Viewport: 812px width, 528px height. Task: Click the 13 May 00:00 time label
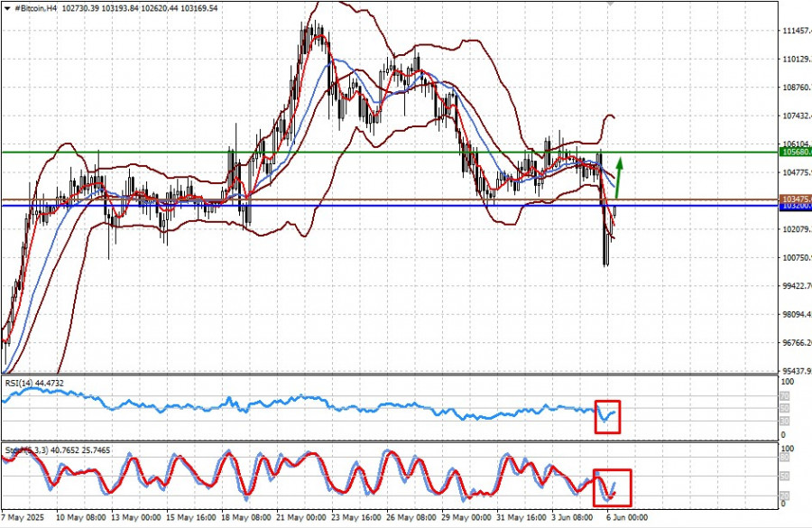(135, 517)
